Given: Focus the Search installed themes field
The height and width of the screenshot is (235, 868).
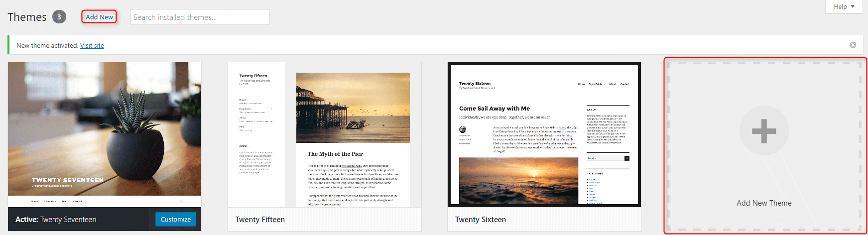Looking at the screenshot, I should 200,17.
